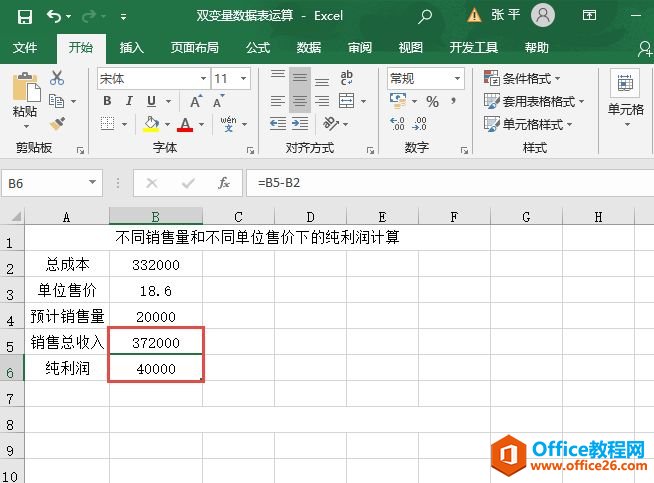
Task: Switch to the 数据 tab
Action: click(x=309, y=48)
